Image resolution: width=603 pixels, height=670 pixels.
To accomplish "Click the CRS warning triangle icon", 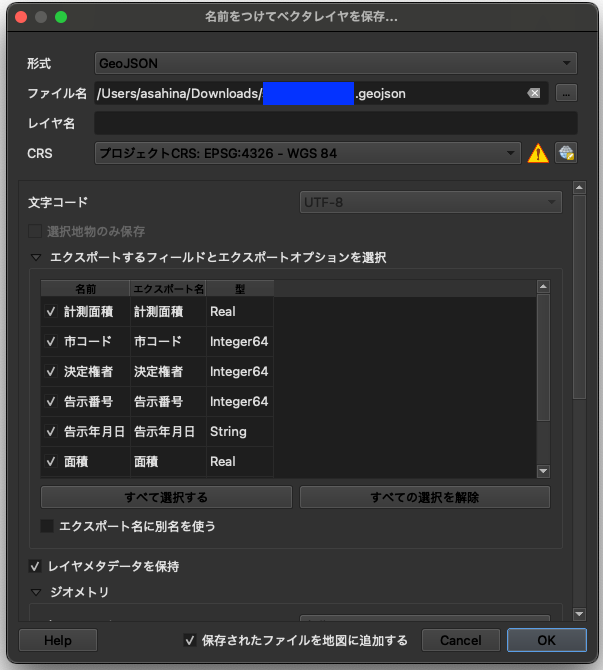I will [538, 153].
